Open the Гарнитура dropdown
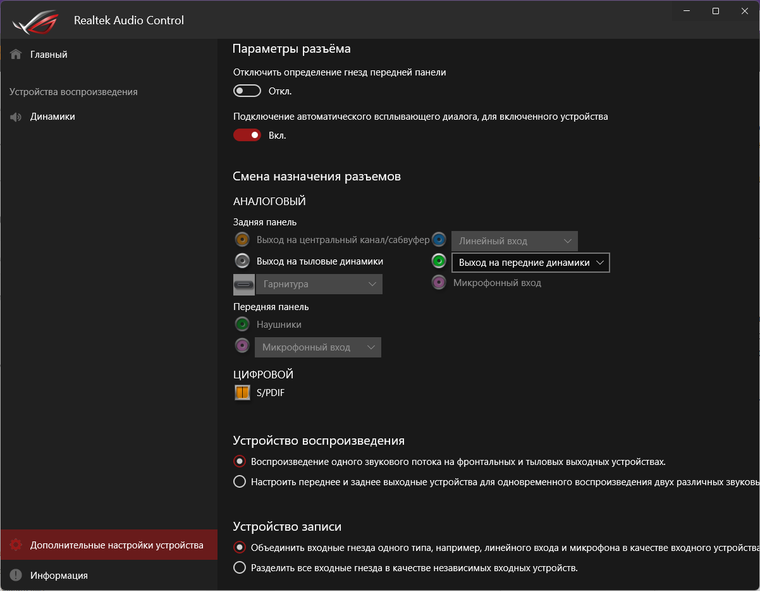The image size is (760, 591). pos(319,284)
